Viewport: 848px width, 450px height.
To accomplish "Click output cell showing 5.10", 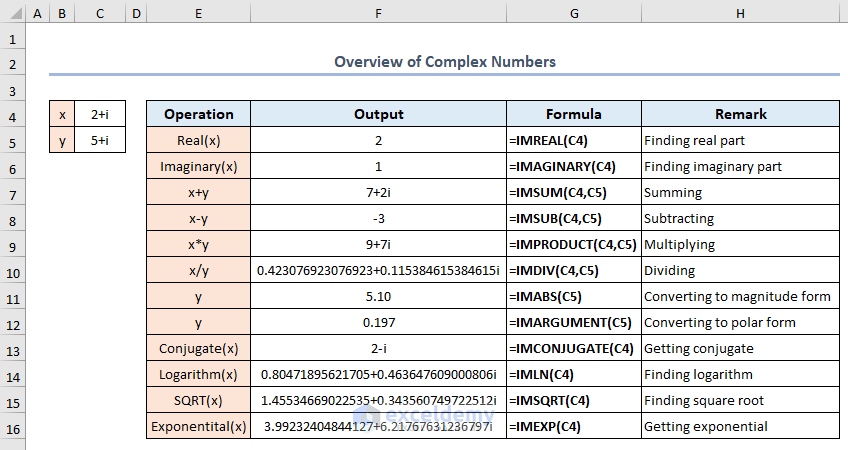I will coord(379,296).
